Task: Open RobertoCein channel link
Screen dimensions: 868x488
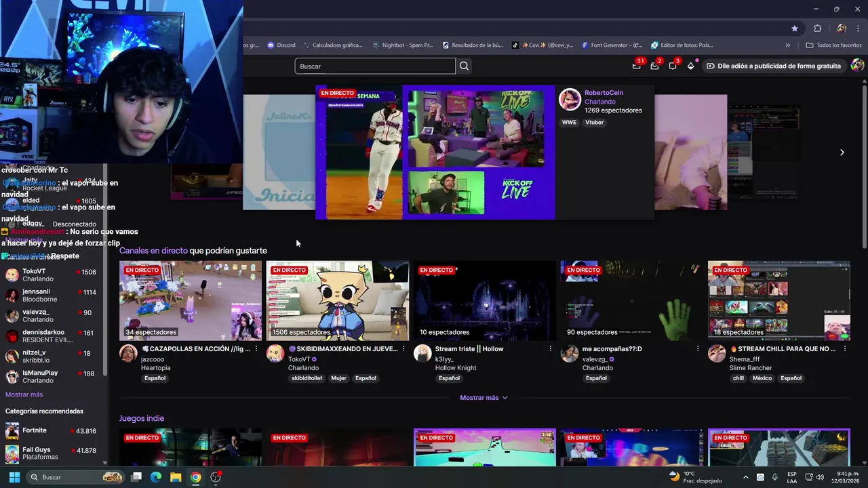Action: (x=604, y=93)
